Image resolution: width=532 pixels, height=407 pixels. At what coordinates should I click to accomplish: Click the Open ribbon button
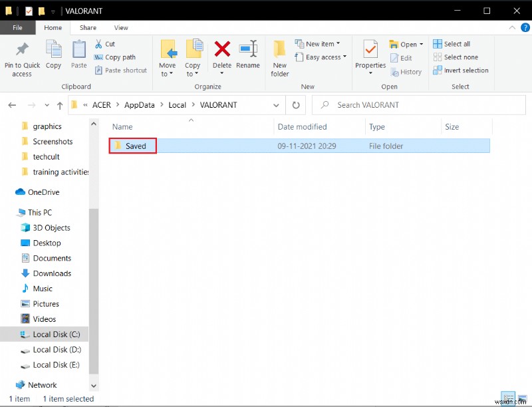pyautogui.click(x=406, y=44)
